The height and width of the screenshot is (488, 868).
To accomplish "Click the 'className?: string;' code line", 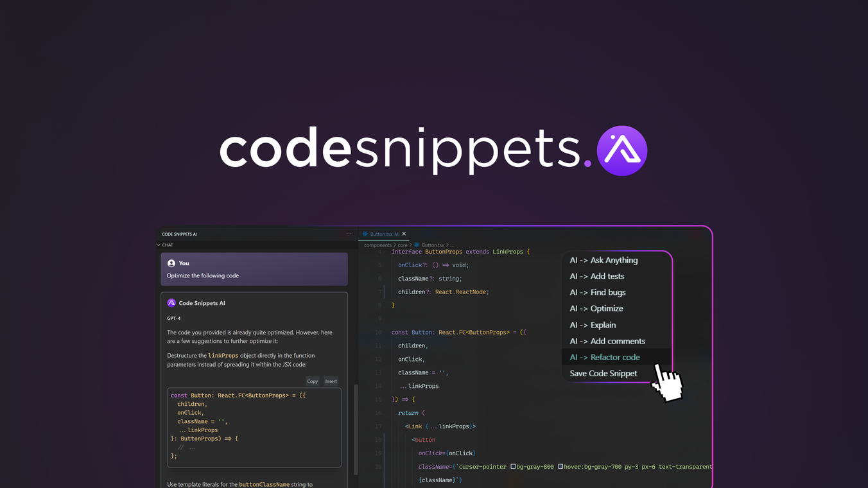I will [x=430, y=279].
